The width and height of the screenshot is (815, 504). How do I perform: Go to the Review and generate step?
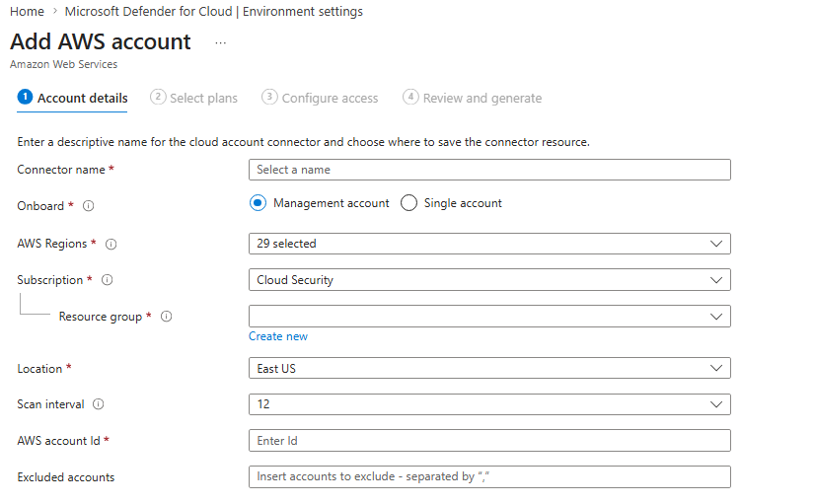pos(473,99)
